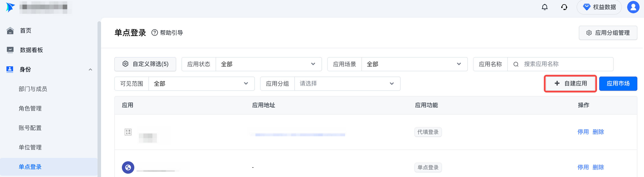Collapse the 身份 sidebar section
This screenshot has width=644, height=177.
click(x=90, y=70)
